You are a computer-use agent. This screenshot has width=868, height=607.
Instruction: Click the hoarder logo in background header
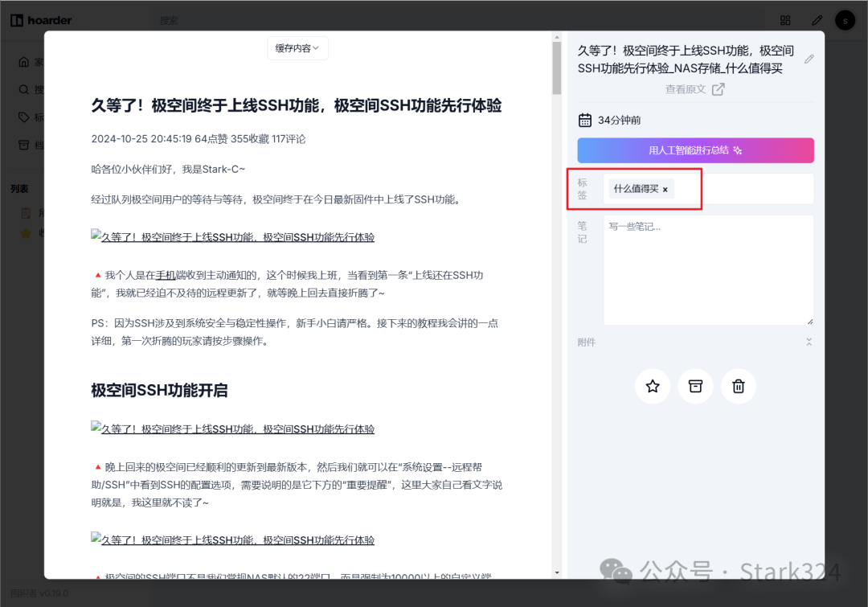(42, 20)
